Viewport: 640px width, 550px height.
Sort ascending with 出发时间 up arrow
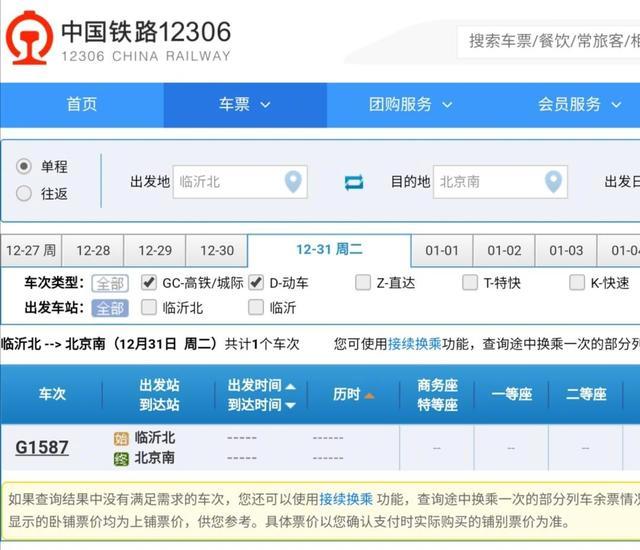tap(290, 386)
